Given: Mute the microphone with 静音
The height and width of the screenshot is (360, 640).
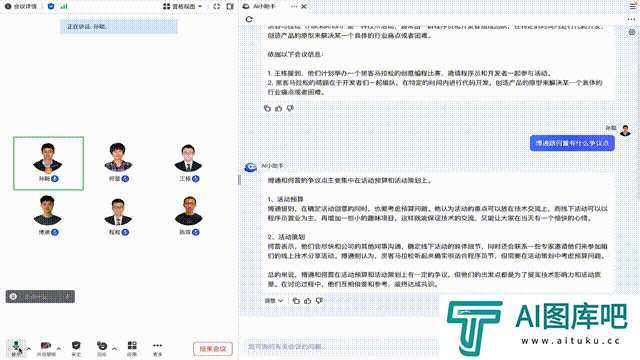Looking at the screenshot, I should pyautogui.click(x=16, y=349).
